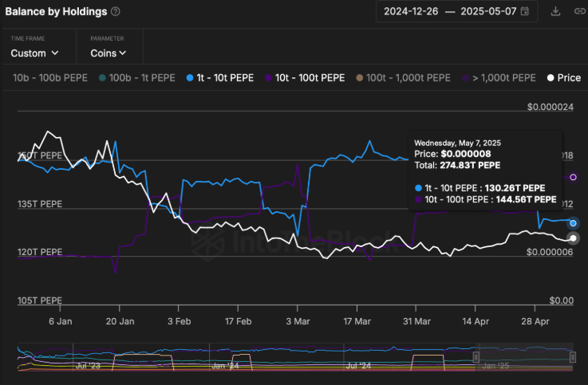Click the blue 1t - 10t data point marker
The width and height of the screenshot is (588, 385).
pos(573,223)
